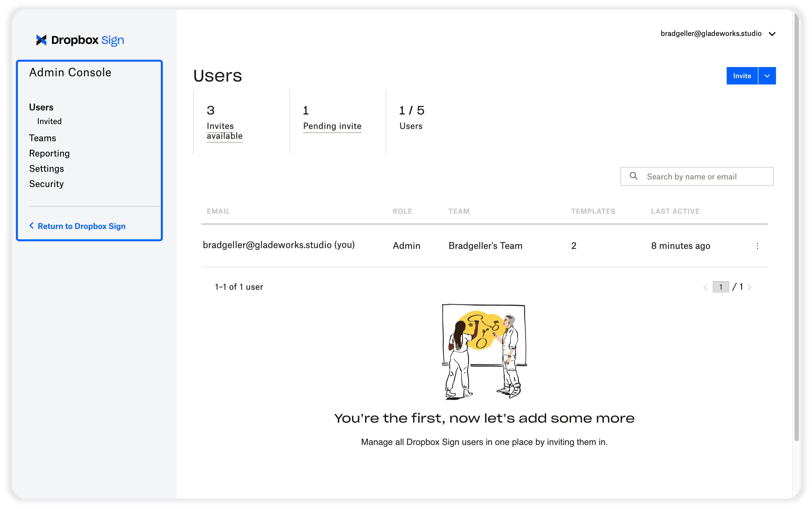Screen dimensions: 812x509
Task: Click the bradgeller@gladeworks.studio (you) email cell
Action: coord(279,245)
